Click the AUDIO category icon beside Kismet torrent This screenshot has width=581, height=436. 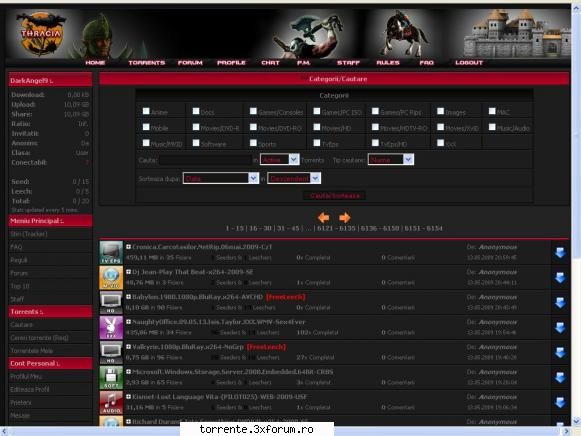(111, 403)
